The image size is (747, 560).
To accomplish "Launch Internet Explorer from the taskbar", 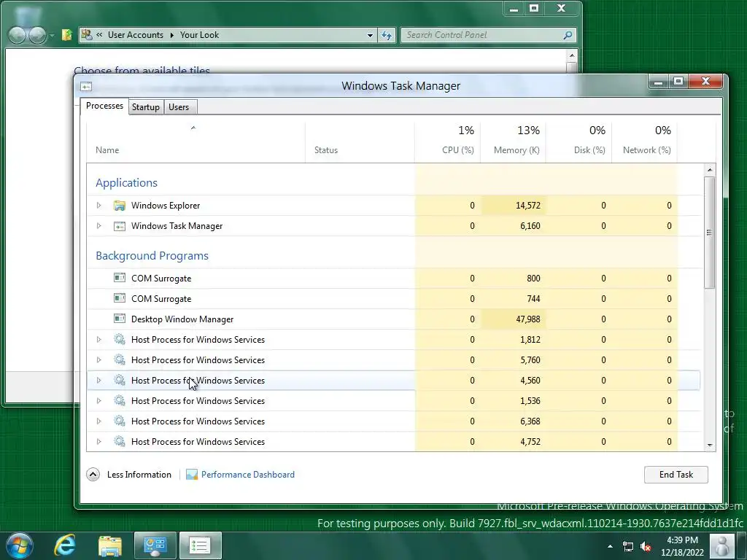I will (x=64, y=545).
